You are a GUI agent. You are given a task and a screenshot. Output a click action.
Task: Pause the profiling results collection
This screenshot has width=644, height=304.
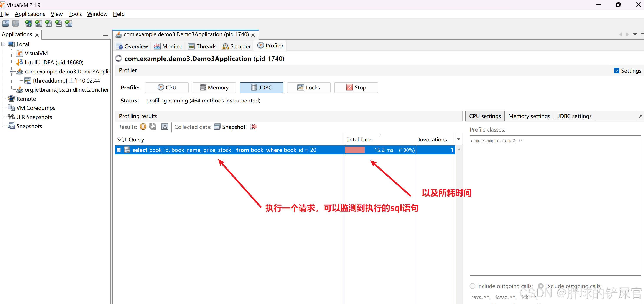[143, 127]
